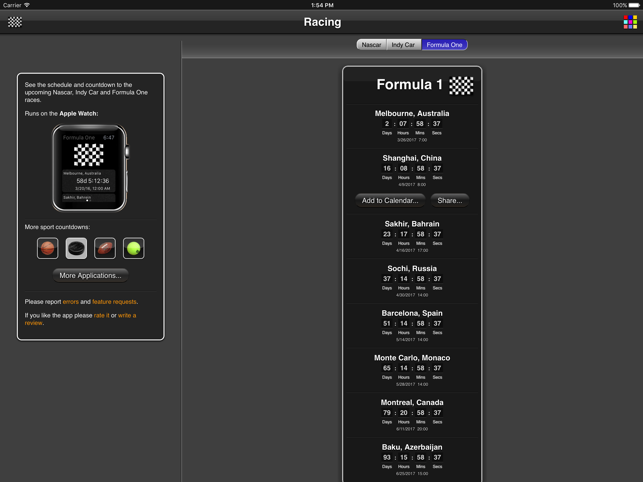Screen dimensions: 643x482
Task: Select the Montreal, Canada race
Action: tap(412, 415)
